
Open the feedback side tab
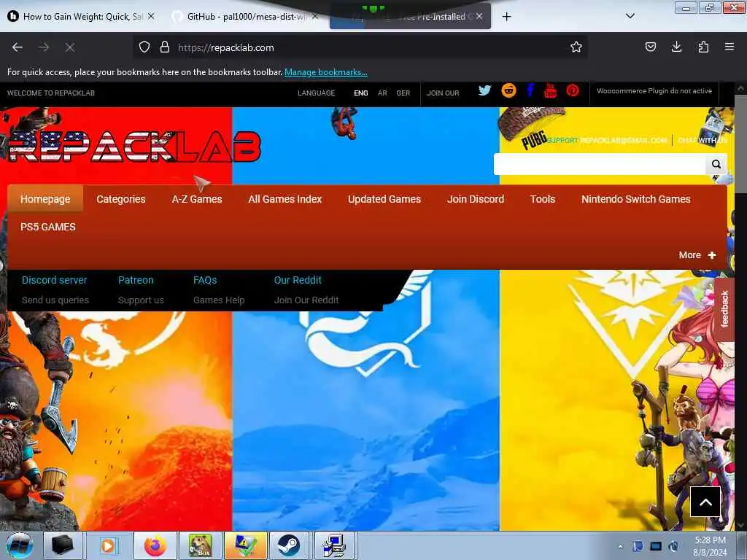coord(724,308)
